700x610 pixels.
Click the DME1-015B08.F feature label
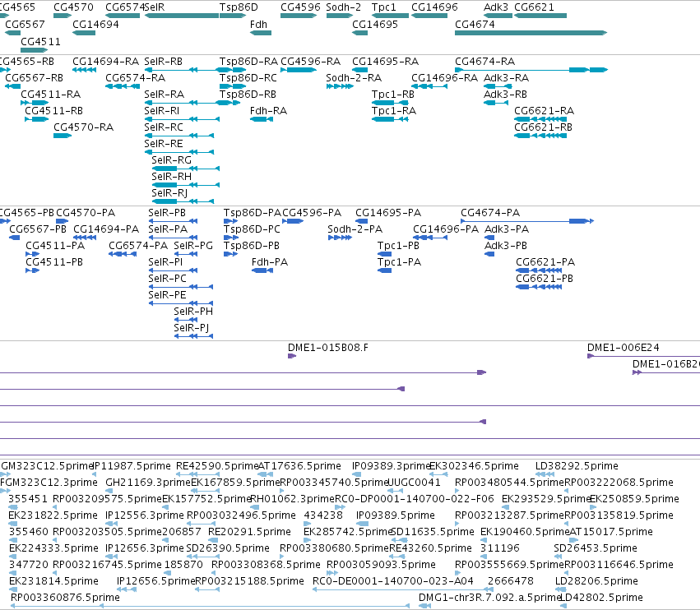coord(328,348)
